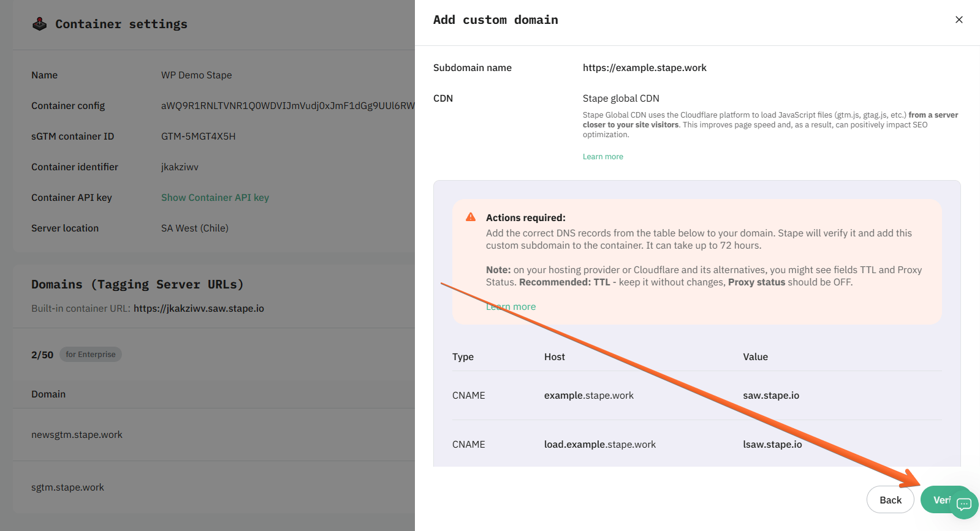980x531 pixels.
Task: Click the 'Actions required:' heading
Action: pyautogui.click(x=526, y=217)
